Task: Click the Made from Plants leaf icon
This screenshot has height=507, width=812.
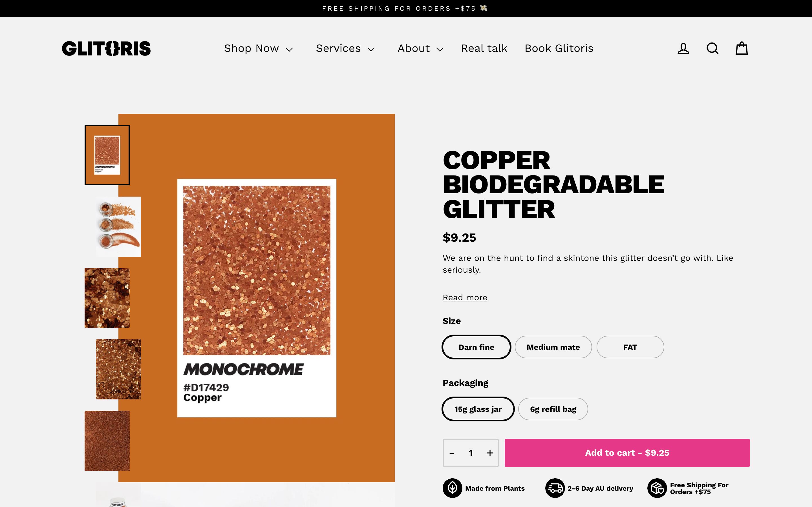Action: 452,488
